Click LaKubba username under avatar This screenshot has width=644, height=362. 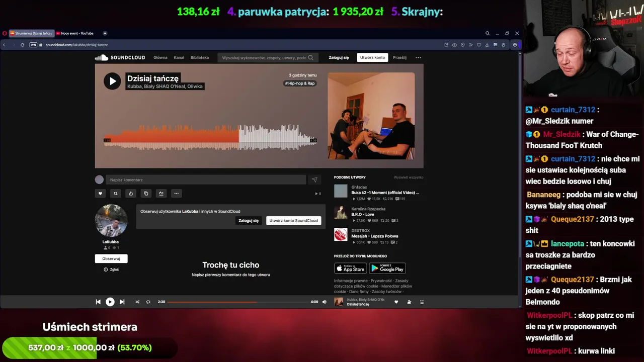[111, 242]
